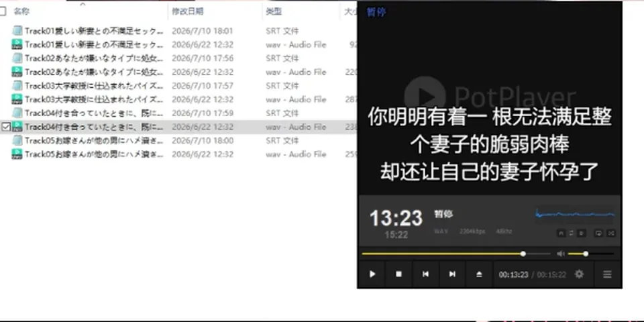Click the Track05 wav row's 2026/6/22 12:32 date
This screenshot has height=322, width=644.
tap(203, 154)
